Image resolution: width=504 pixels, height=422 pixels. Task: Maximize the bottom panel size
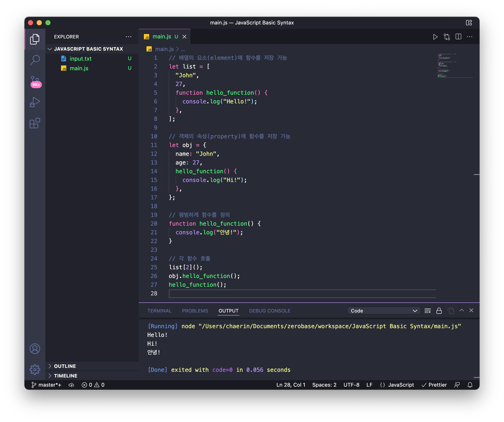tap(461, 310)
